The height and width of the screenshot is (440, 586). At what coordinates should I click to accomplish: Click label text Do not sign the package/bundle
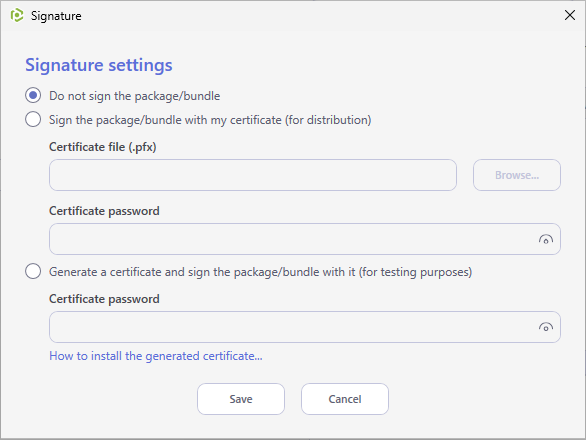click(135, 96)
